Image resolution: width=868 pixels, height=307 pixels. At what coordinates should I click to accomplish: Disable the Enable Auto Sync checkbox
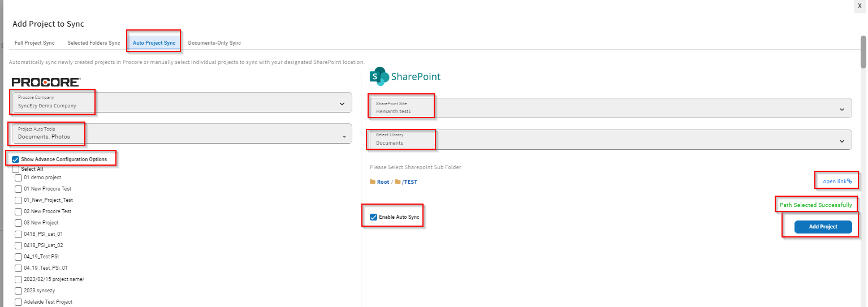point(373,217)
